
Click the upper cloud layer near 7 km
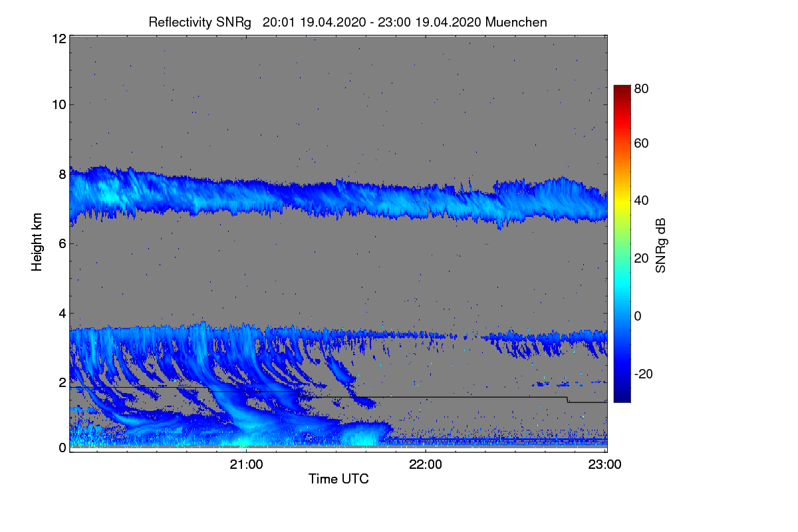click(x=338, y=198)
